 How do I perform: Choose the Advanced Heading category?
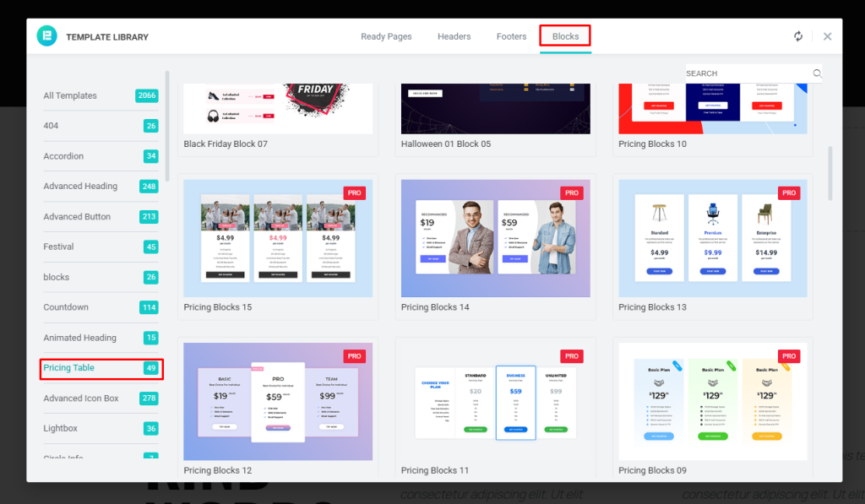click(101, 187)
